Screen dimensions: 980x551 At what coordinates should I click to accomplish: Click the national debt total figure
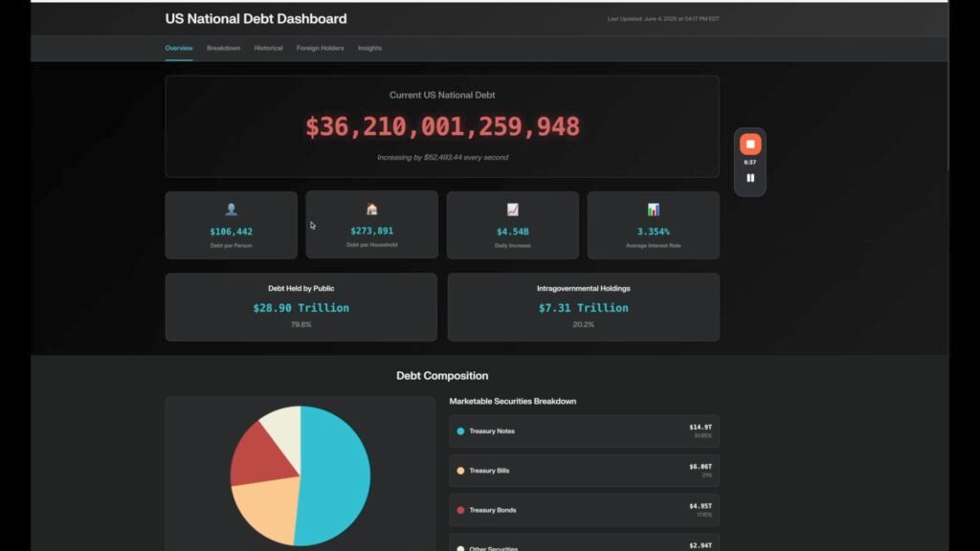coord(442,127)
